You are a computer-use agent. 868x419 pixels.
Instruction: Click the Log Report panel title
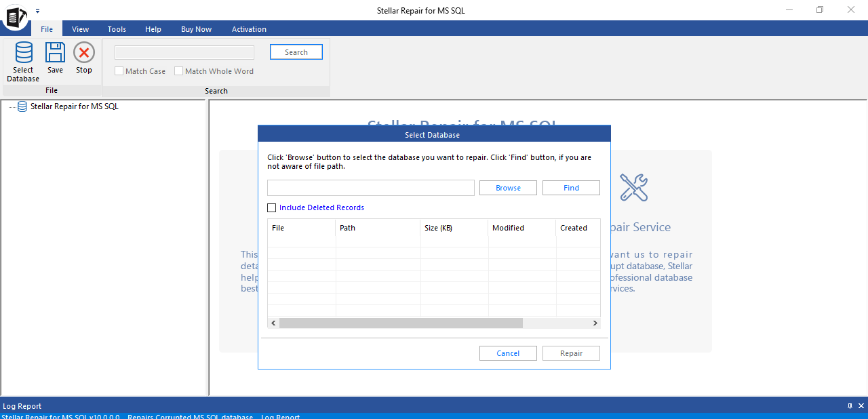22,406
